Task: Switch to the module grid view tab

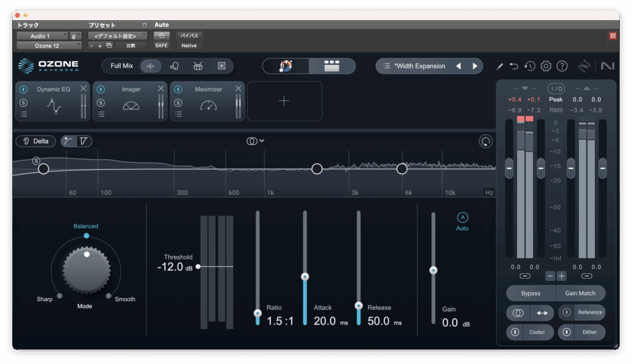Action: click(332, 66)
